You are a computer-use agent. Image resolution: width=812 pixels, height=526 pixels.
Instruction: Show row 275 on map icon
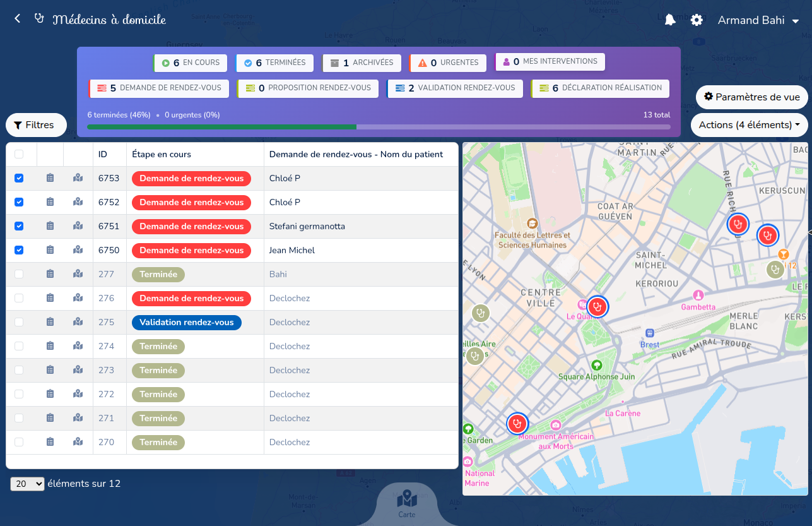click(x=78, y=322)
